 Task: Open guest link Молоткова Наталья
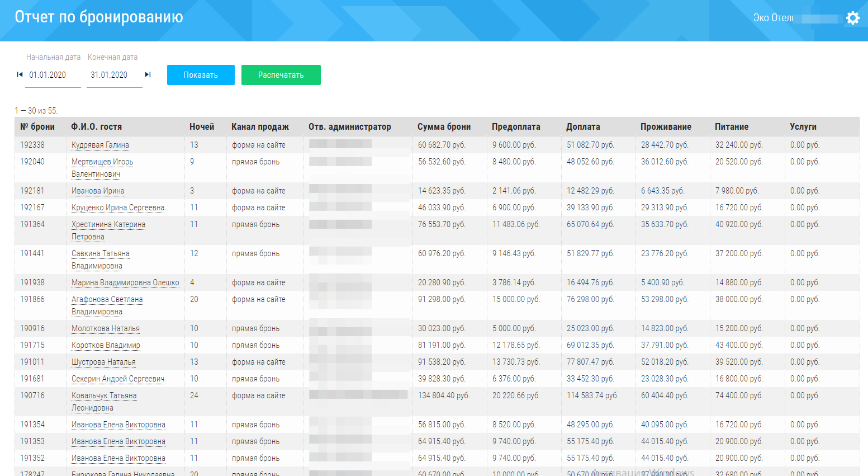pos(106,328)
